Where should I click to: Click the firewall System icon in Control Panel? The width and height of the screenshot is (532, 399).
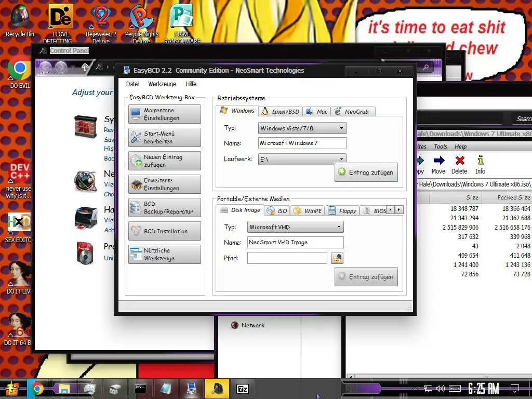click(86, 126)
